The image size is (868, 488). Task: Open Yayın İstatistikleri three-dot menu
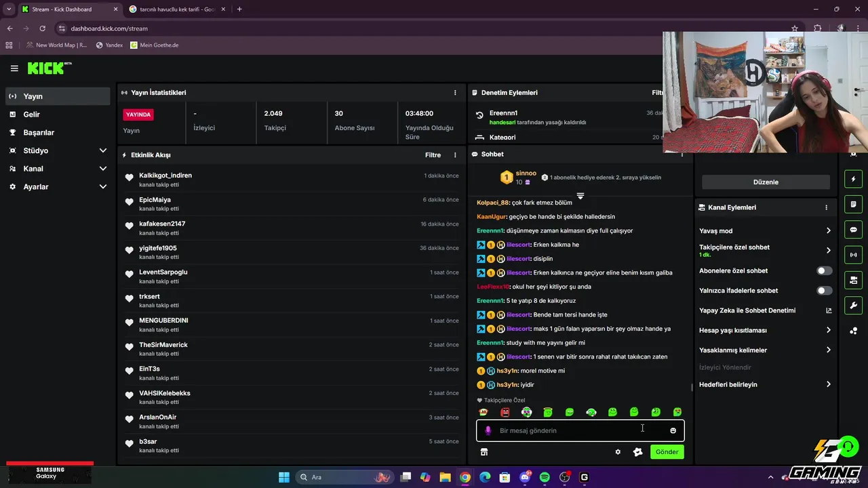point(455,92)
